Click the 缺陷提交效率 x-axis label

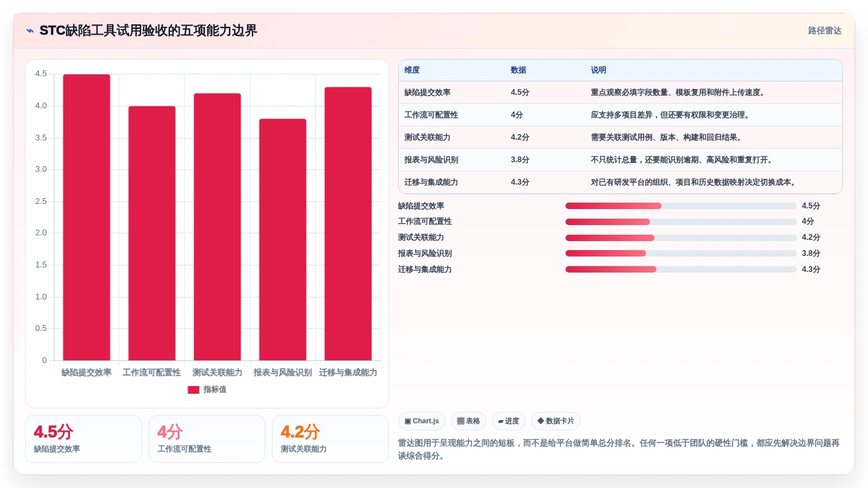click(x=87, y=373)
